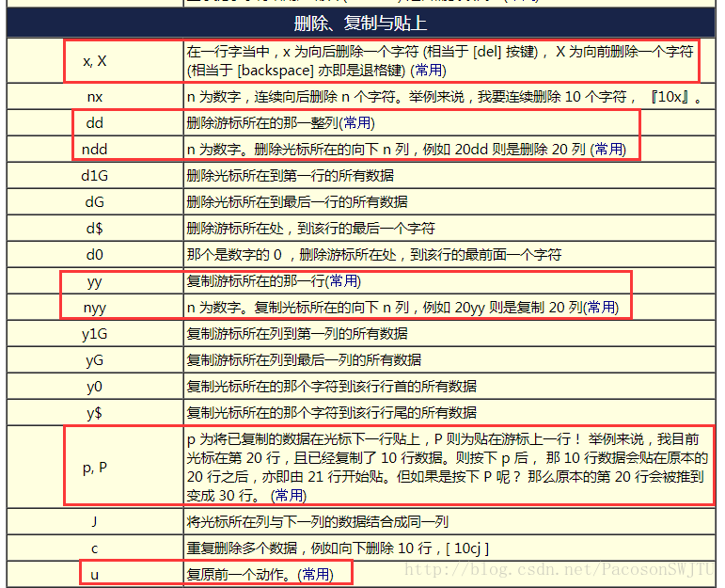Click description 复制游标所在列到第一列的所有数据

pyautogui.click(x=297, y=334)
